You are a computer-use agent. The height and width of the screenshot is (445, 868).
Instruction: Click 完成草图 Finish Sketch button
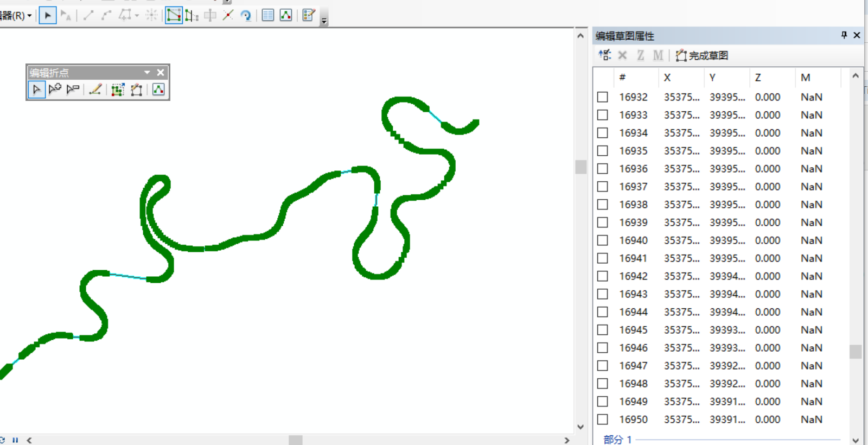(702, 55)
